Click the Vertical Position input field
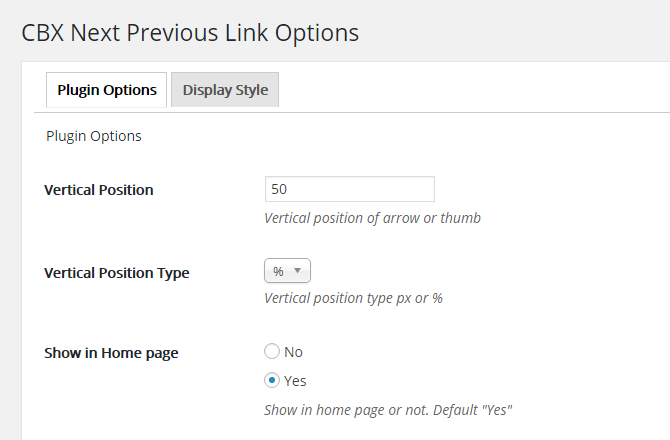Viewport: 670px width, 440px height. (x=349, y=189)
